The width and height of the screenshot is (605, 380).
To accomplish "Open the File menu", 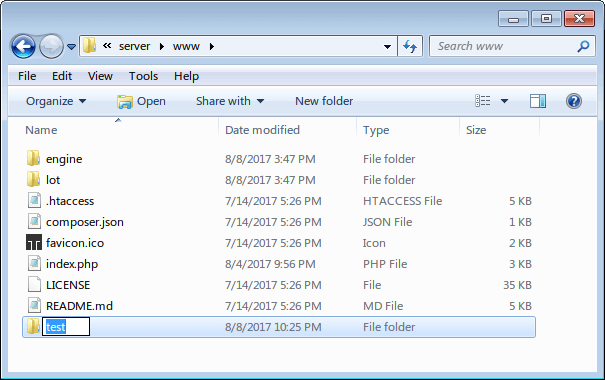I will tap(27, 76).
